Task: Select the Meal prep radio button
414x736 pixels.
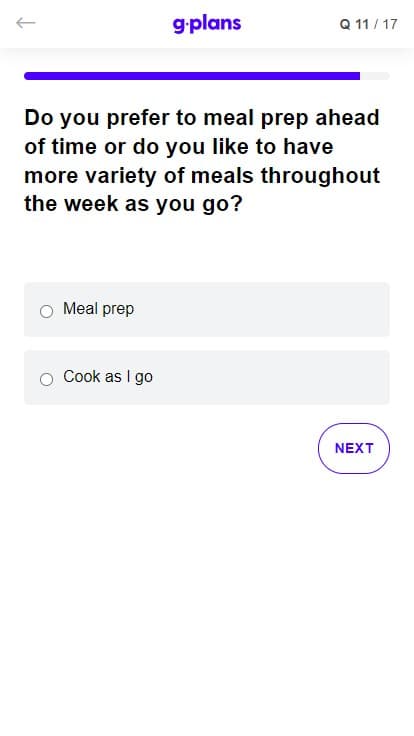Action: [46, 311]
